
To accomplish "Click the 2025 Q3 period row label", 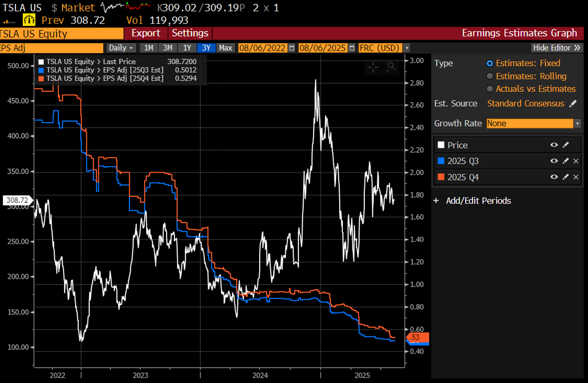I will (463, 161).
